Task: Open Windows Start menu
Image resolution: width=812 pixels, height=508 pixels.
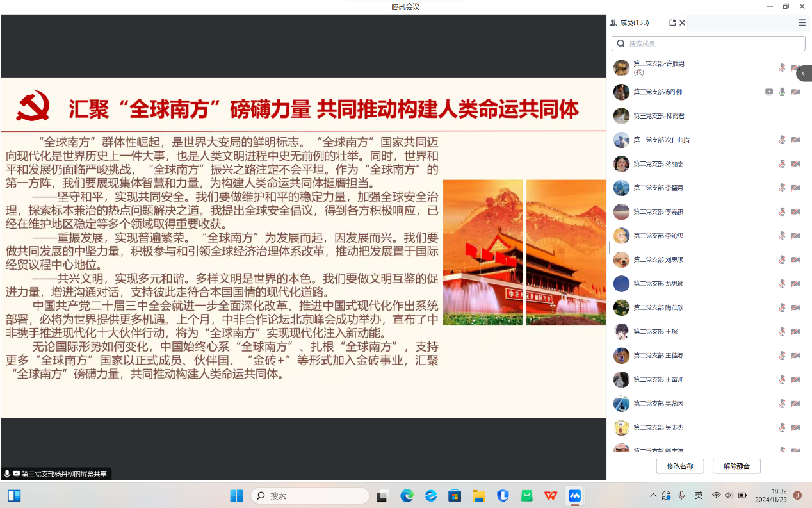Action: (236, 496)
